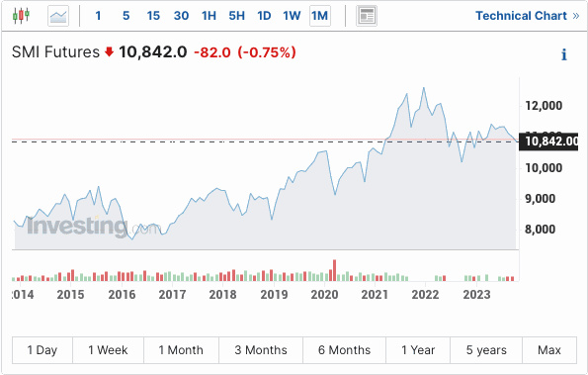This screenshot has height=375, width=588.
Task: Switch to candlestick chart type icon
Action: [x=21, y=16]
